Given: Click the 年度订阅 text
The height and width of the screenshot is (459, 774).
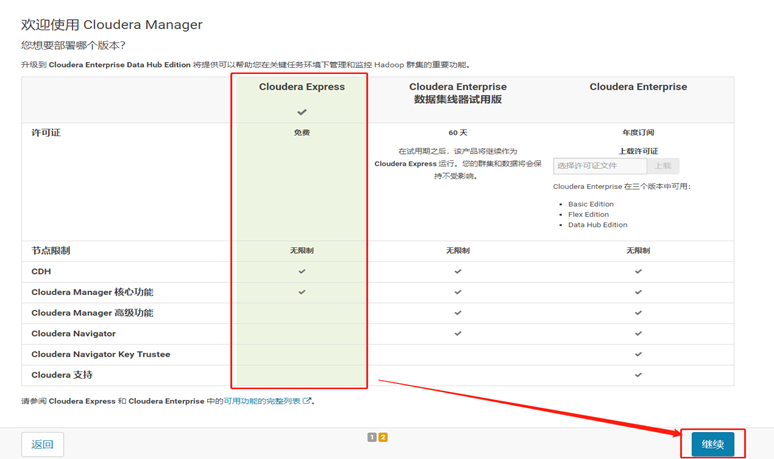Looking at the screenshot, I should (x=638, y=133).
